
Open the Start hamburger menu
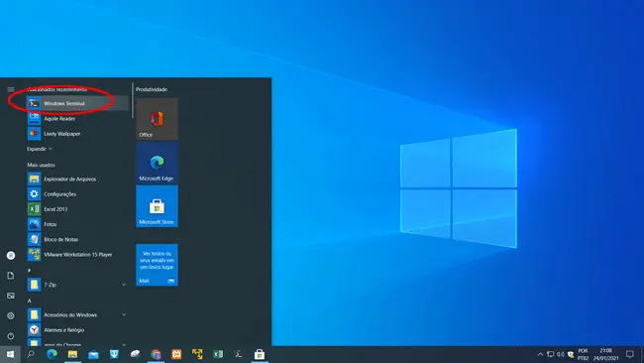11,89
